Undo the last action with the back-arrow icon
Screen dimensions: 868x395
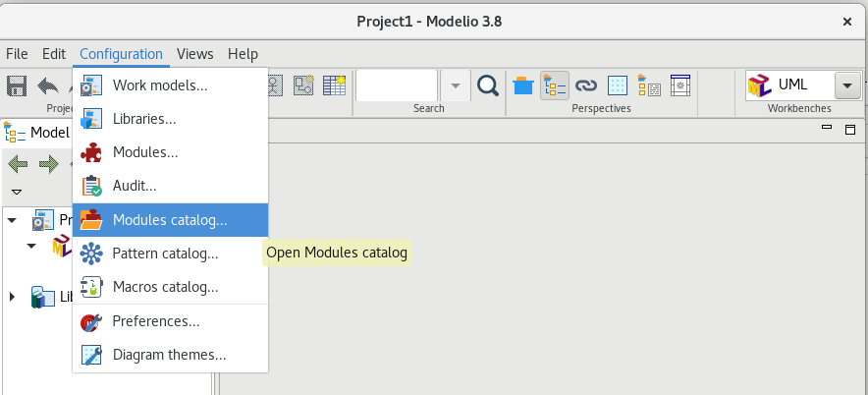pos(49,85)
